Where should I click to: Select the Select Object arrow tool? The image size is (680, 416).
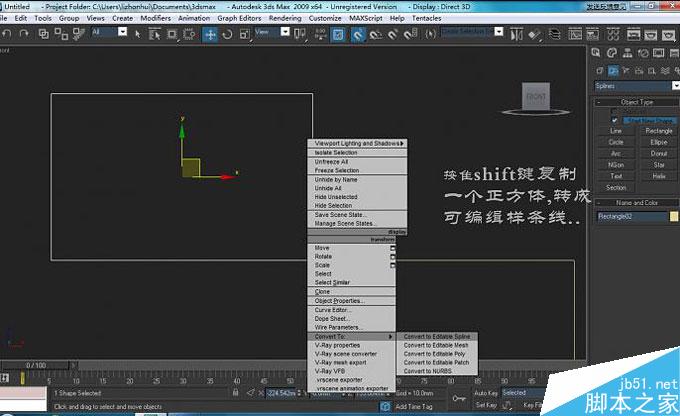coord(138,34)
